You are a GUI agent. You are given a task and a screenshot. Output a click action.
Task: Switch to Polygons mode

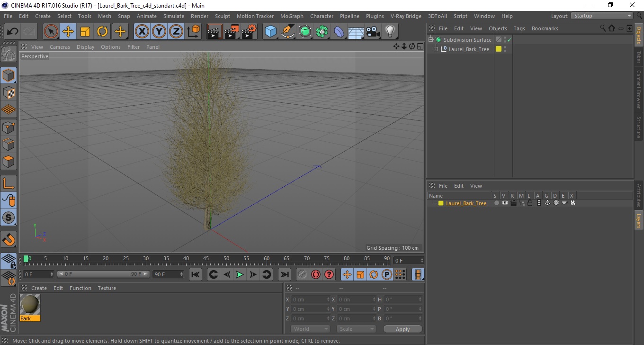9,161
